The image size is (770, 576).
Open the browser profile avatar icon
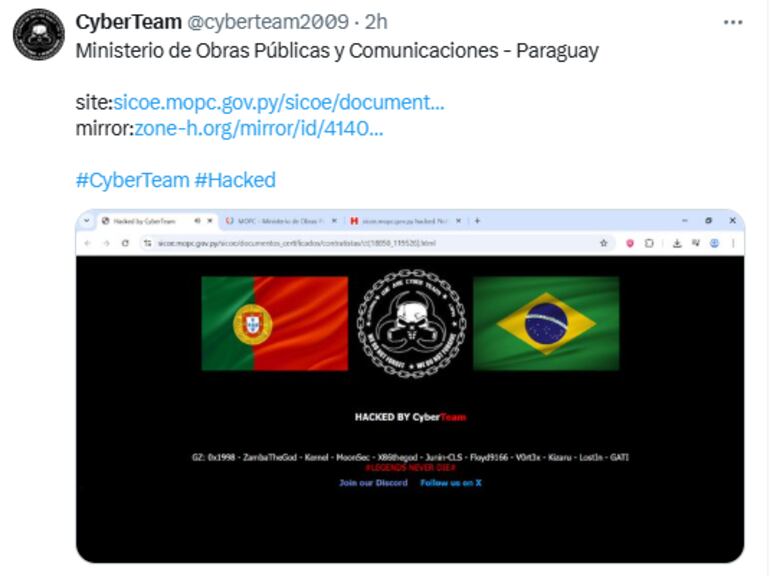click(x=714, y=243)
